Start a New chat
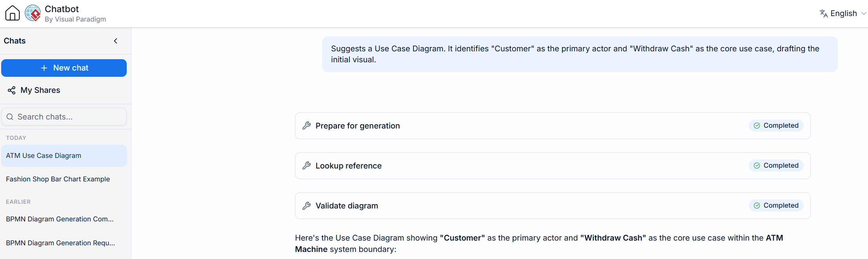 64,68
